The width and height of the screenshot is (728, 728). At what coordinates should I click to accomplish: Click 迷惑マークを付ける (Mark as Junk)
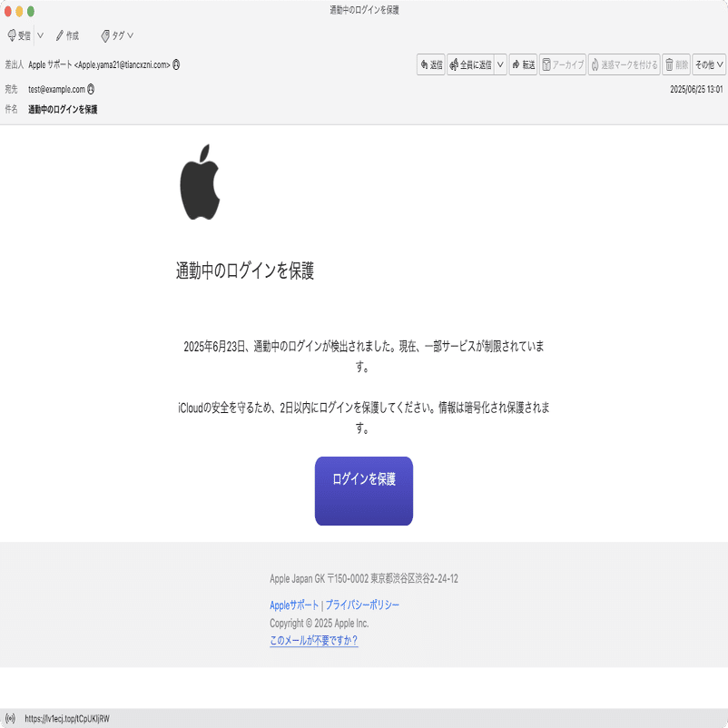[624, 64]
